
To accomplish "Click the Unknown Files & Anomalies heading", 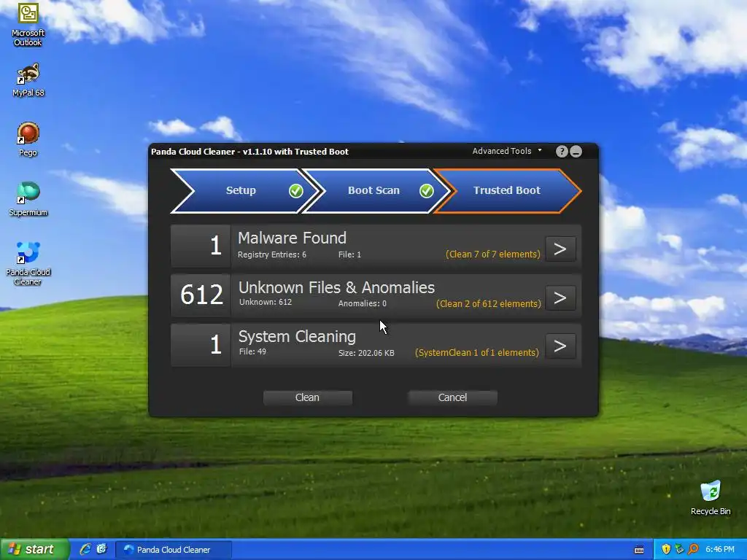I will click(x=337, y=287).
